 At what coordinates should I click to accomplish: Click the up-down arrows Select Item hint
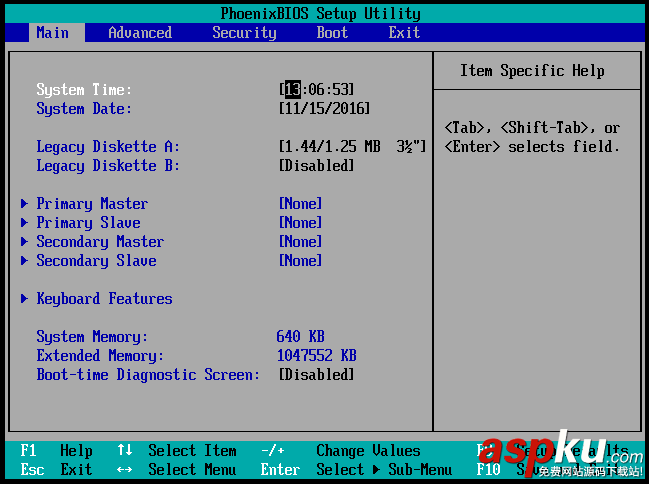click(x=177, y=450)
